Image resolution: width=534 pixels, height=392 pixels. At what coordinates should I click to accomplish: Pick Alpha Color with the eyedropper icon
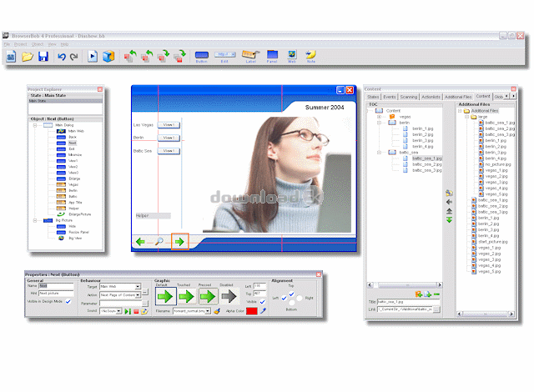[x=264, y=310]
